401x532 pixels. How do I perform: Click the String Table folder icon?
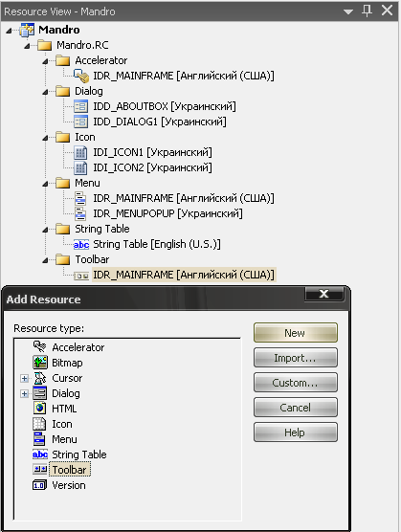pyautogui.click(x=63, y=229)
